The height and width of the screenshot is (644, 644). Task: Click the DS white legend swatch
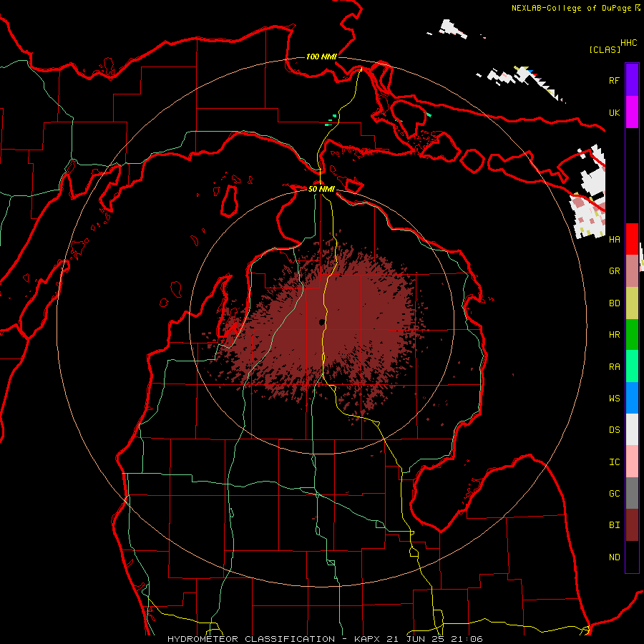[632, 429]
